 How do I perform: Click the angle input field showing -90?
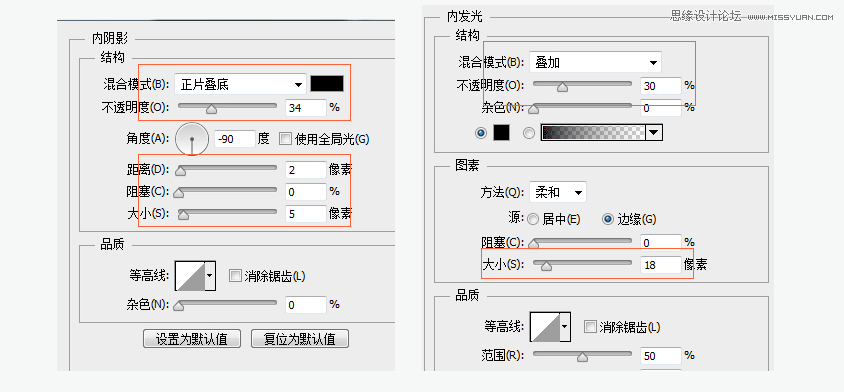tap(235, 139)
